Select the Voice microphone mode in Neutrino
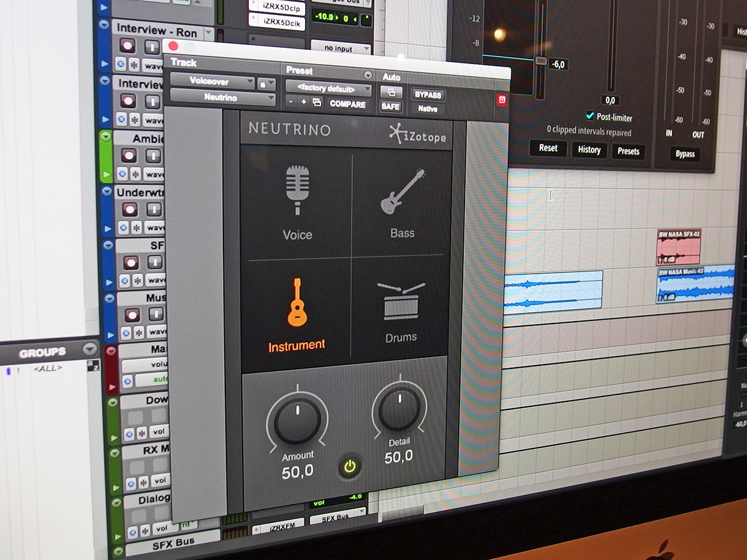Viewport: 747px width, 560px height. pos(298,203)
